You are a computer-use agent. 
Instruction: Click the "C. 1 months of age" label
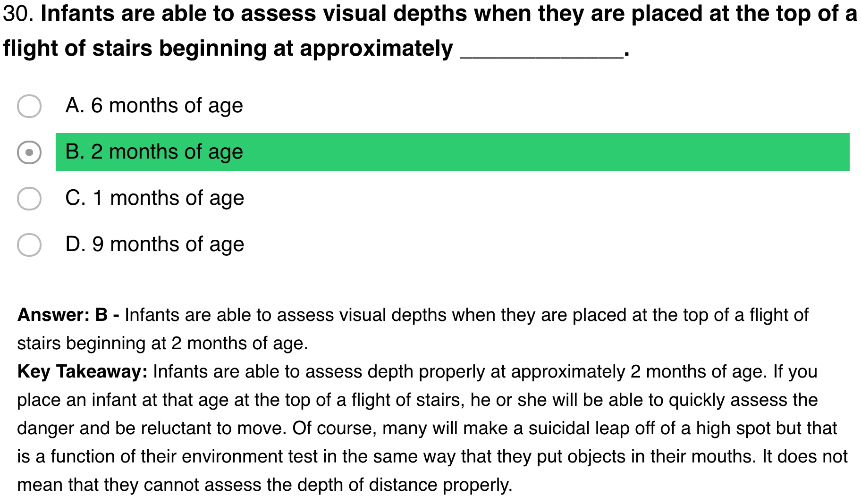pyautogui.click(x=154, y=198)
